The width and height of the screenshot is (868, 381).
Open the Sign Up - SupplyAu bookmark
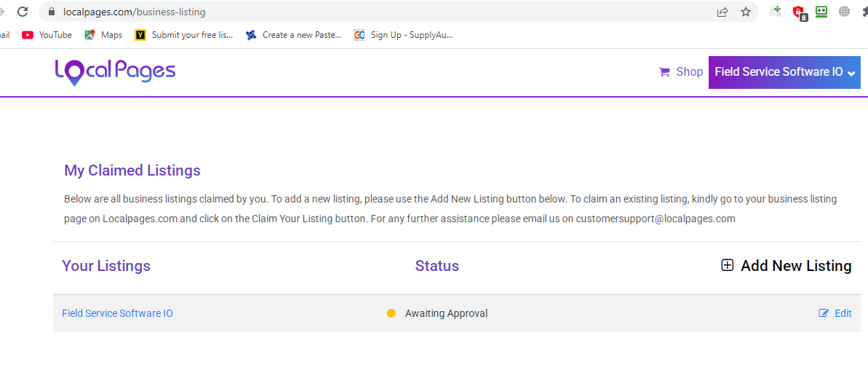404,35
